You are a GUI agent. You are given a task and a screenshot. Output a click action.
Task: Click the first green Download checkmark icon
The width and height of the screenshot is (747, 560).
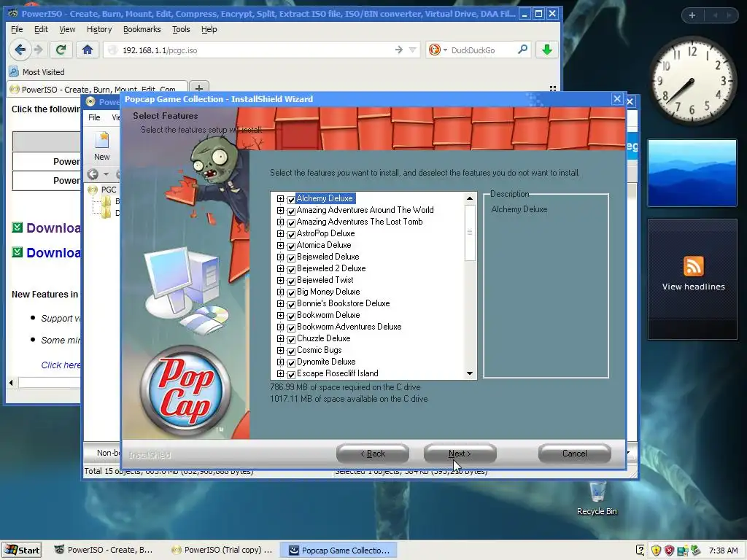tap(18, 227)
